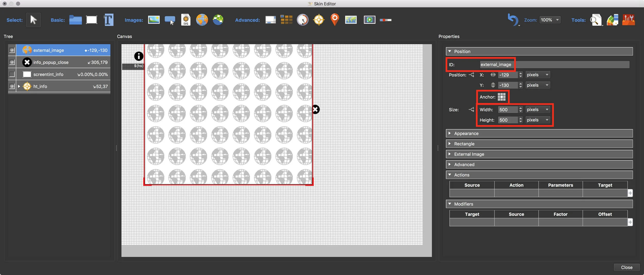Insert a Button image element
Viewport: 644px width, 275px height.
pos(170,20)
